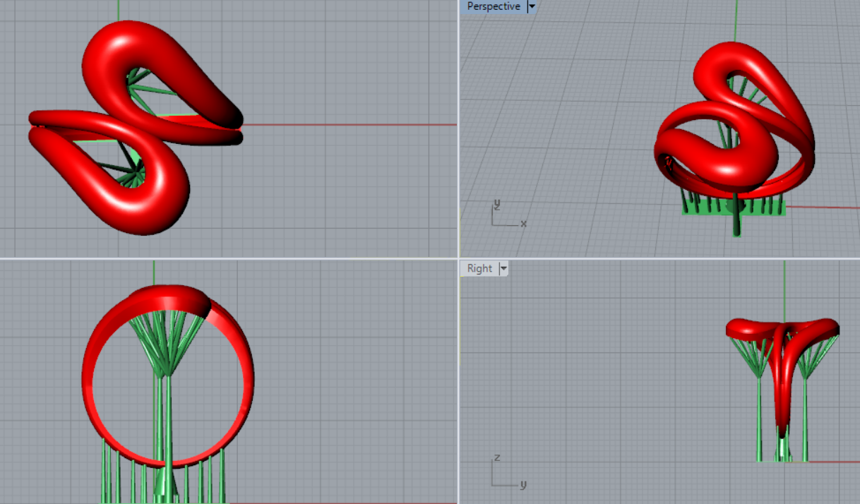The height and width of the screenshot is (504, 860).
Task: Click the Perspective viewport title label
Action: click(x=493, y=6)
